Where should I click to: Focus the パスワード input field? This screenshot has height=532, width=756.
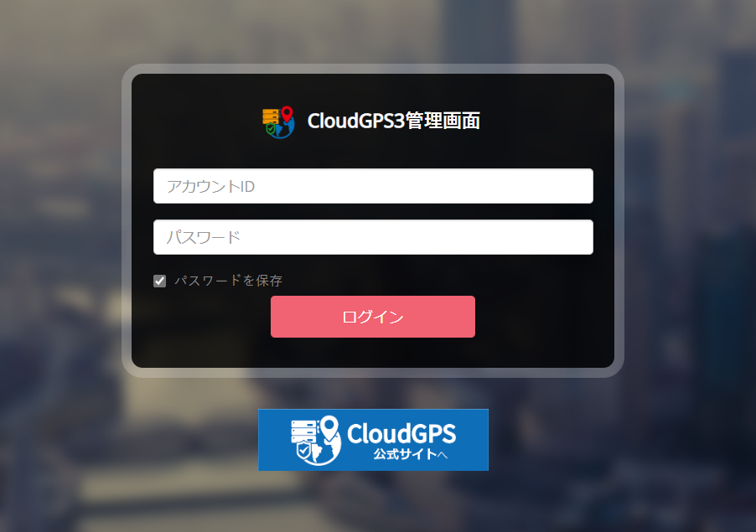point(373,237)
